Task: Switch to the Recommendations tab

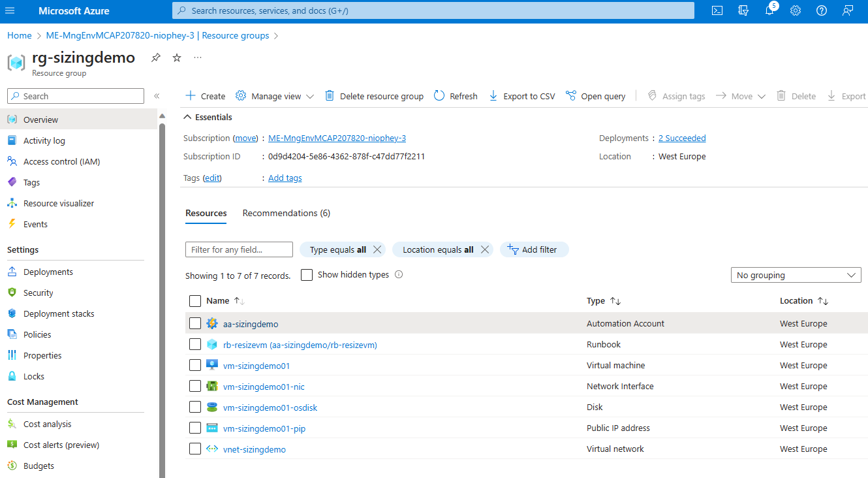Action: pyautogui.click(x=286, y=213)
